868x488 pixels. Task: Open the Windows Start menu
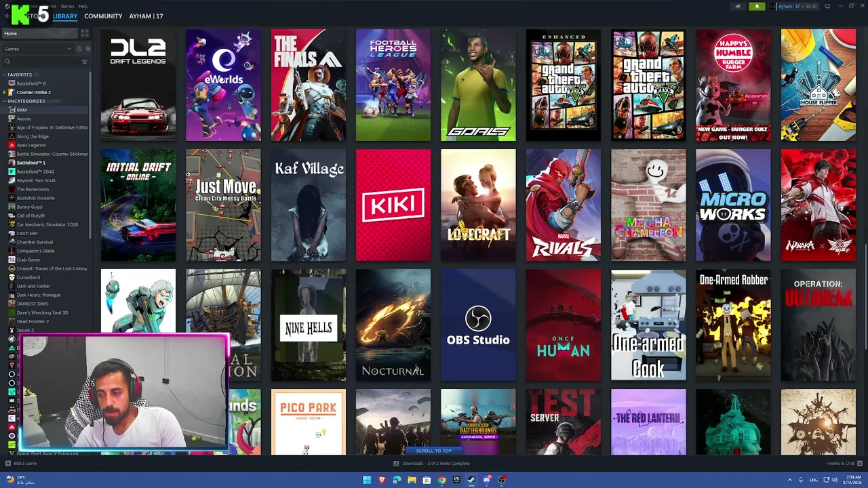367,480
